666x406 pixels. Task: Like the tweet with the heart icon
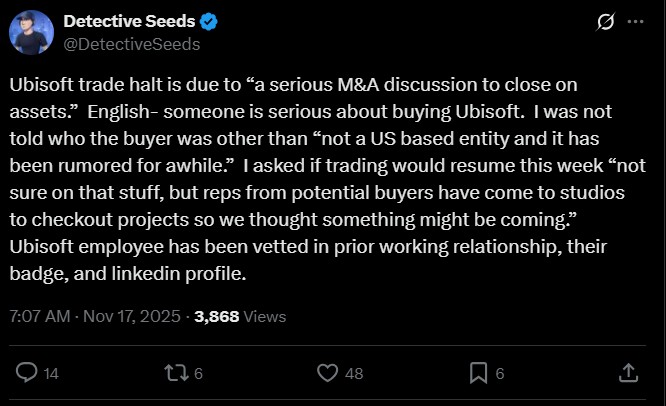coord(326,373)
